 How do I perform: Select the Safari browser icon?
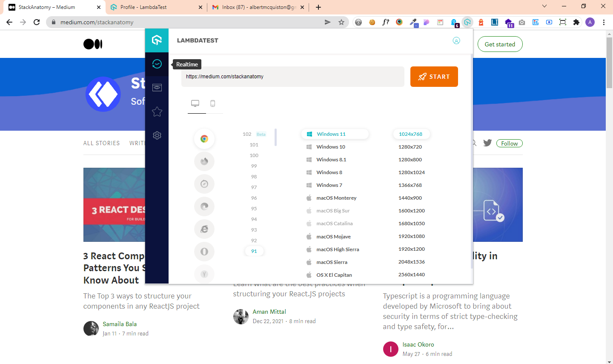[x=204, y=184]
